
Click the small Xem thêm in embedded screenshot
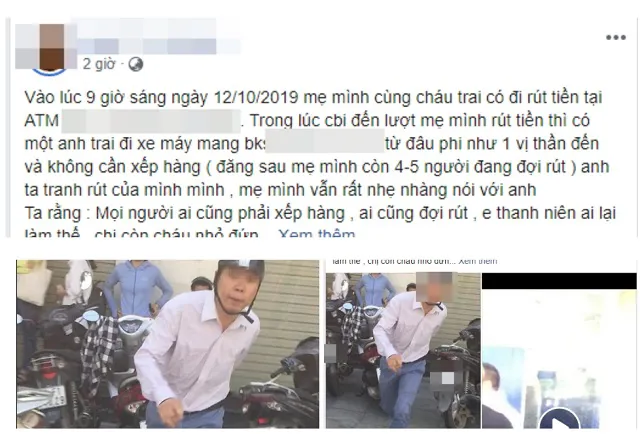pyautogui.click(x=478, y=261)
